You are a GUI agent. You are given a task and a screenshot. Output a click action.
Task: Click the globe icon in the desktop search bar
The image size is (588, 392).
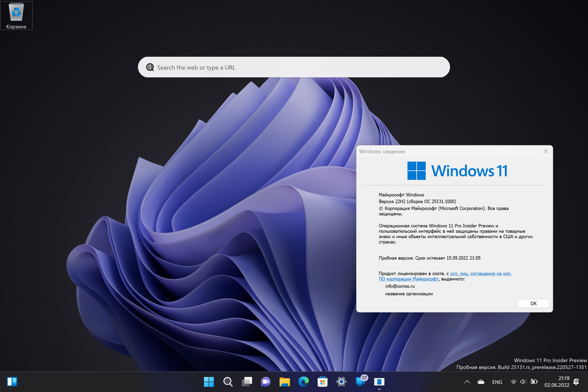pos(150,67)
